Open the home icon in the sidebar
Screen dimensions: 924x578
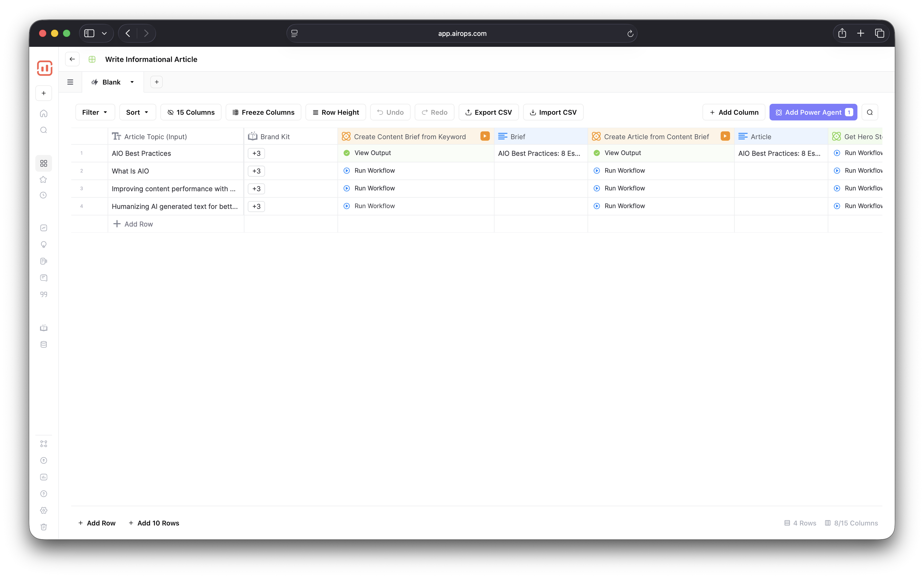(x=44, y=113)
